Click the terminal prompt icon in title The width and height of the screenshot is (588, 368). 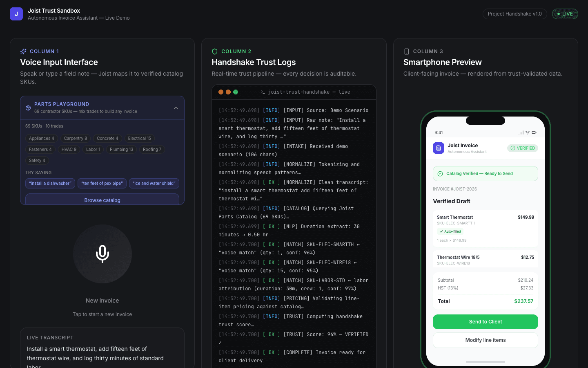pos(263,92)
